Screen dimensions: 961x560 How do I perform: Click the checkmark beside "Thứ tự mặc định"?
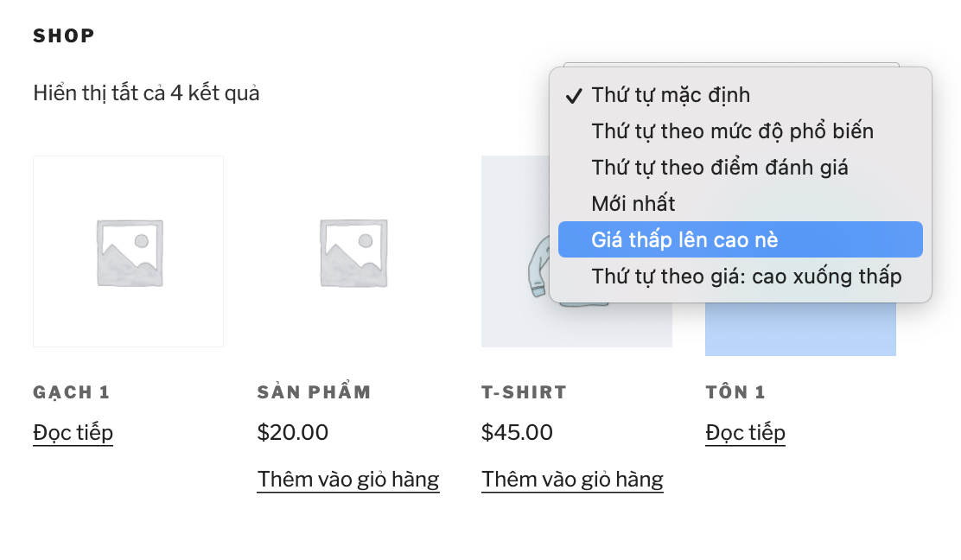pyautogui.click(x=571, y=95)
